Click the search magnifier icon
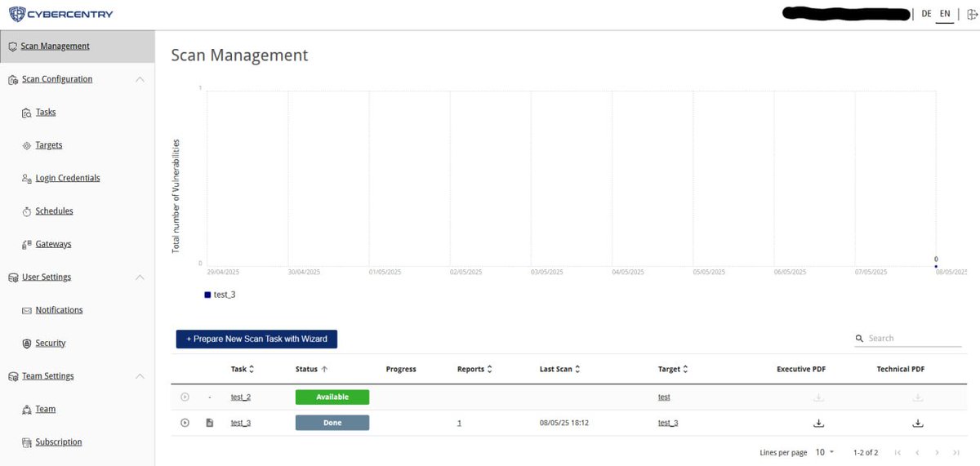This screenshot has height=466, width=980. coord(860,338)
